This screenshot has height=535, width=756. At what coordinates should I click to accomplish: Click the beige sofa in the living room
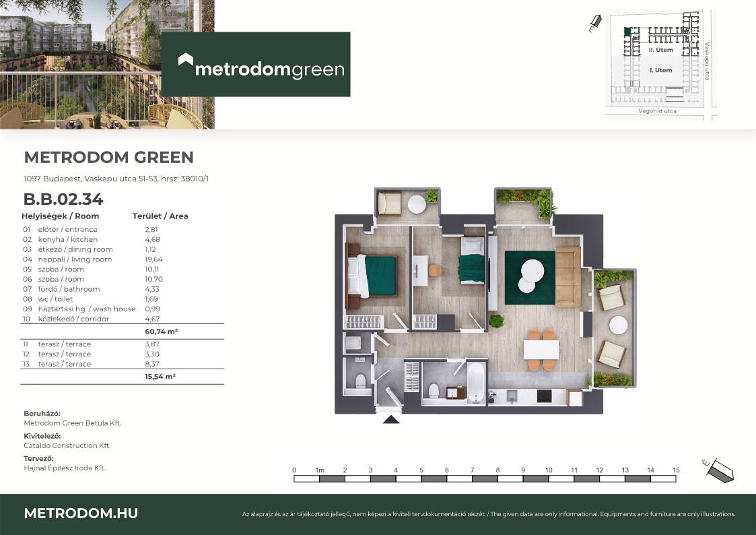[x=568, y=276]
